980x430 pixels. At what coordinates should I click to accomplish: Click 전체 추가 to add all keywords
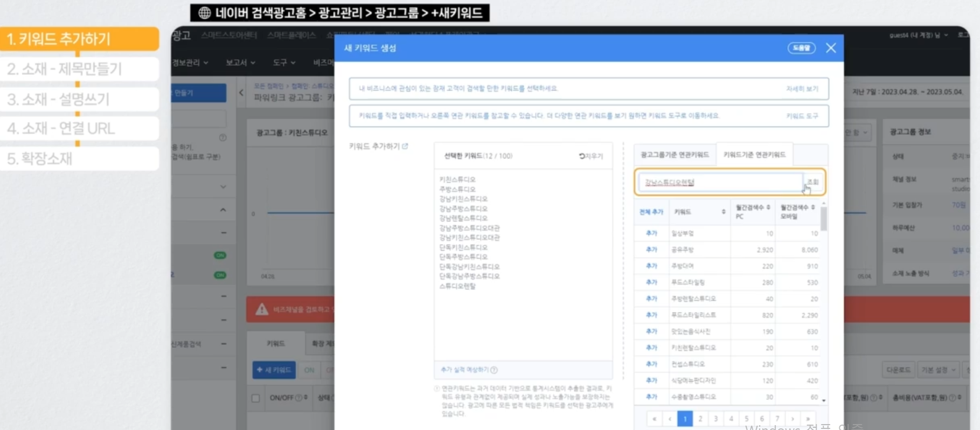coord(651,212)
